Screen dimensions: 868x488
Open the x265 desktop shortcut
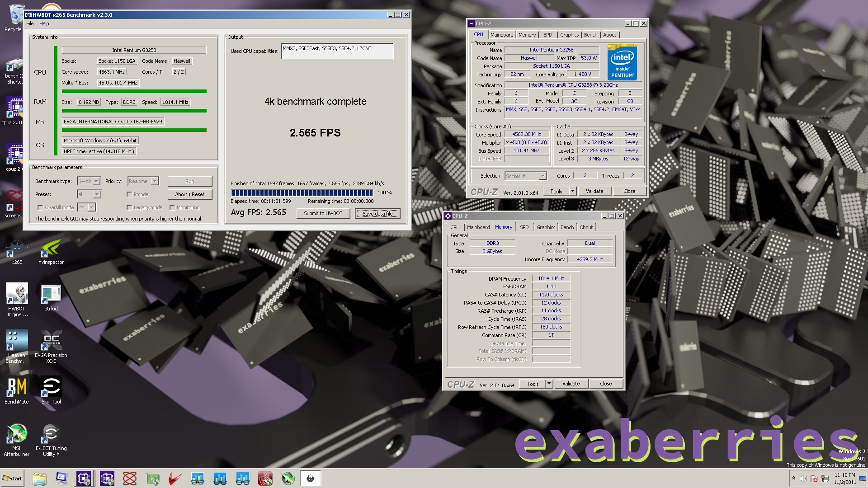(x=17, y=252)
